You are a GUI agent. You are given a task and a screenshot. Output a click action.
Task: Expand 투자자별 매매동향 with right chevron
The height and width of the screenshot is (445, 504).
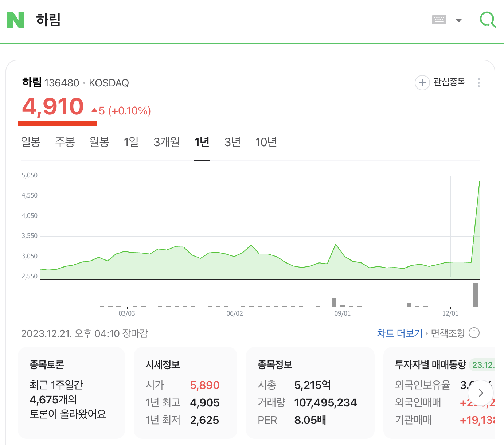481,393
